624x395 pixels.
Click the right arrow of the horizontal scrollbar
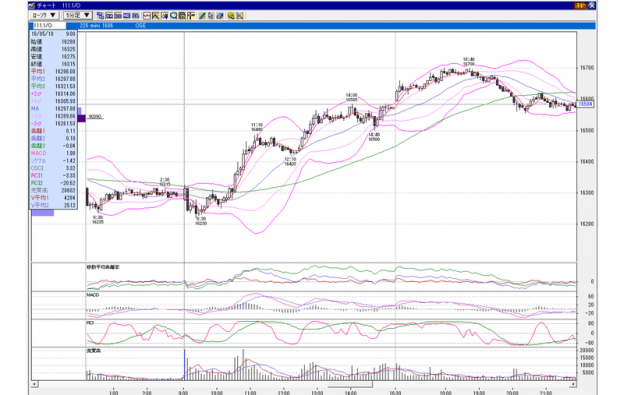coord(573,384)
